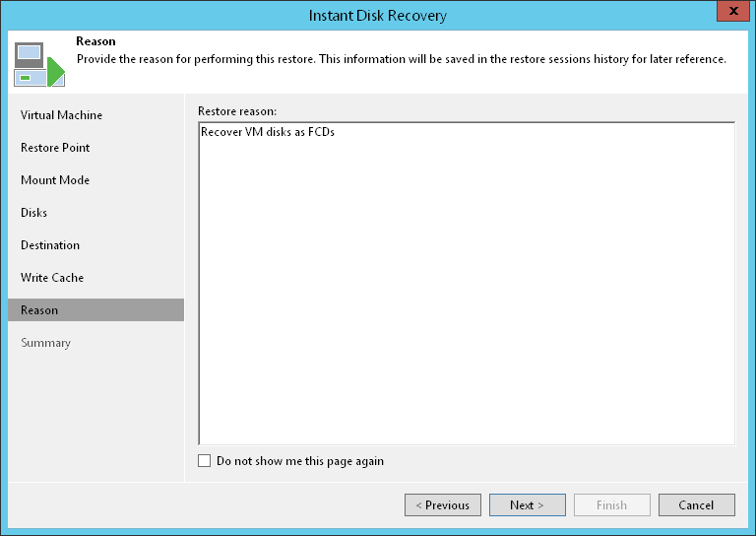This screenshot has height=536, width=756.
Task: Enable 'Do not show me this page again'
Action: click(x=205, y=461)
